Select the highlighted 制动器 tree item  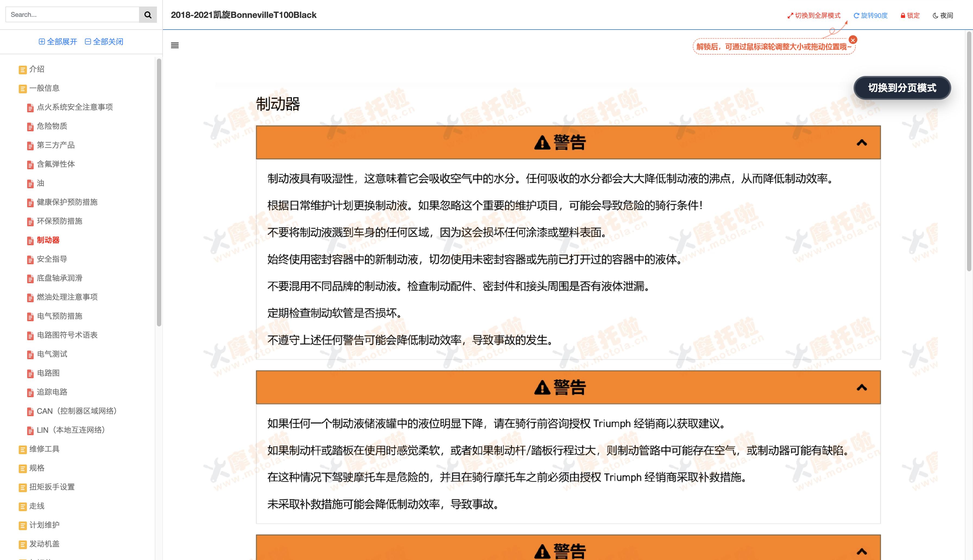click(x=48, y=240)
